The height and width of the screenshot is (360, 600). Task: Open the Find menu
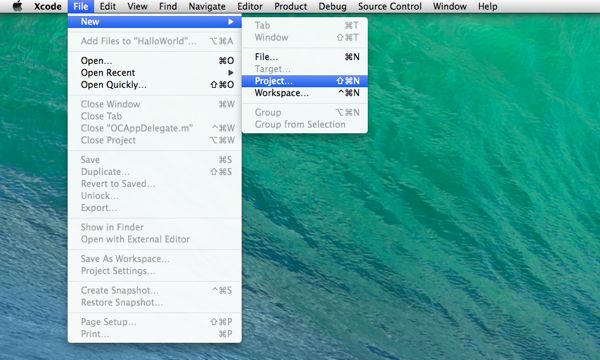[x=168, y=7]
